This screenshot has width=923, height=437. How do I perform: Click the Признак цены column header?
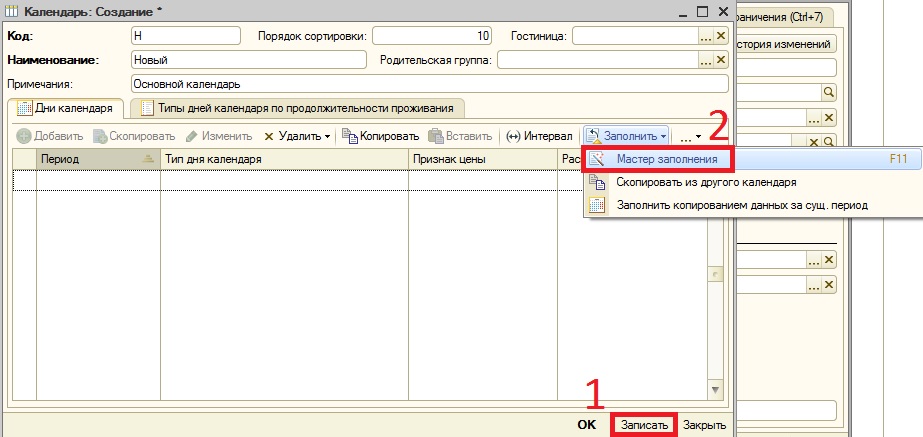483,160
